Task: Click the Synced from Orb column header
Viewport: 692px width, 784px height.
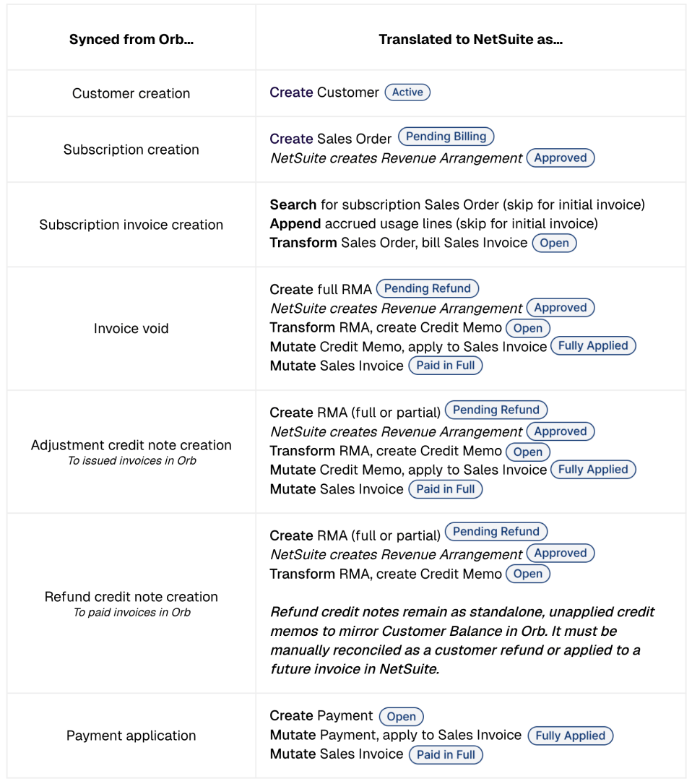Action: click(131, 39)
